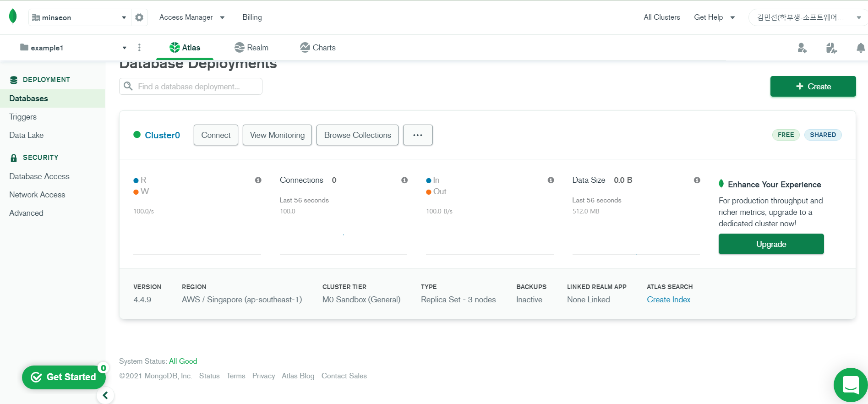This screenshot has height=404, width=868.
Task: Click the Connections chart area
Action: 344,235
